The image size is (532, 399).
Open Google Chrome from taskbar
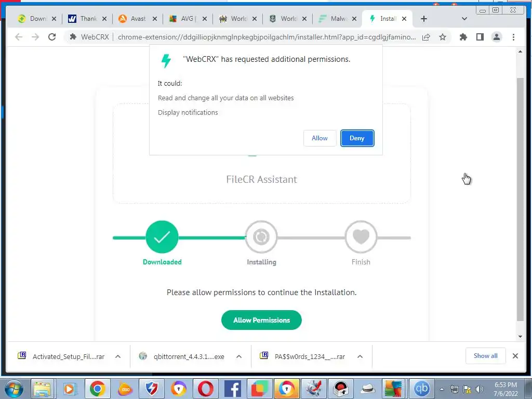click(97, 389)
